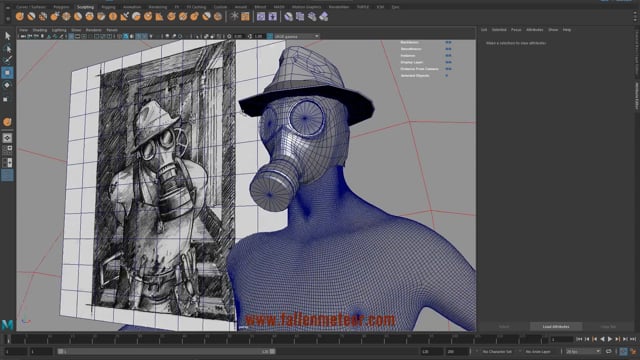Reselect last used sculpt tool in toolbox
This screenshot has width=640, height=360.
7,122
